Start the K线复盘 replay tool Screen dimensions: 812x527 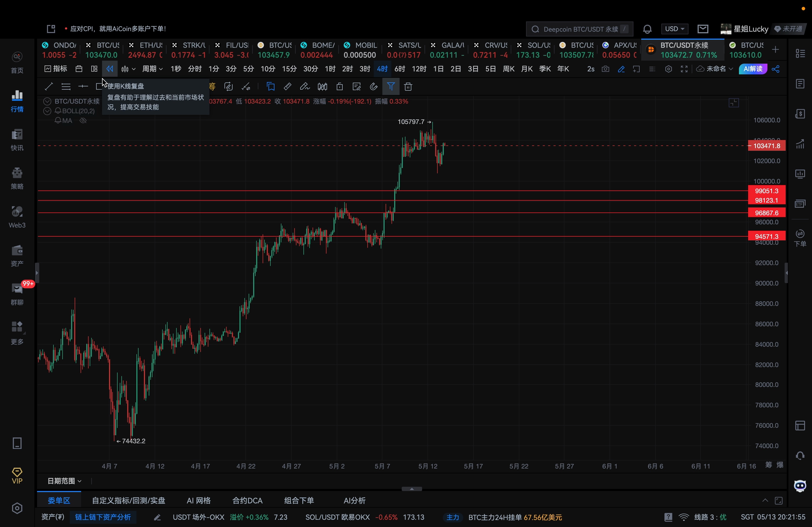[x=109, y=69]
